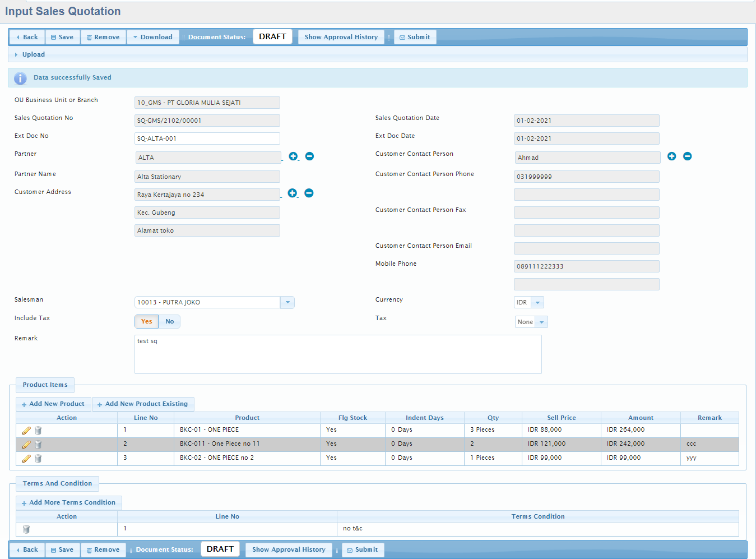Click the info icon in the saved message
The image size is (756, 559).
click(x=20, y=78)
